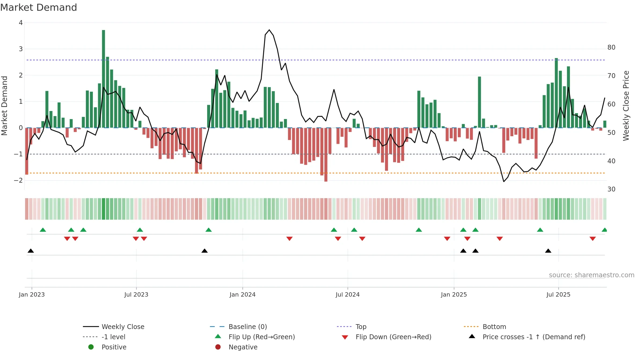Click the Weekly Close Price axis title

click(x=626, y=106)
